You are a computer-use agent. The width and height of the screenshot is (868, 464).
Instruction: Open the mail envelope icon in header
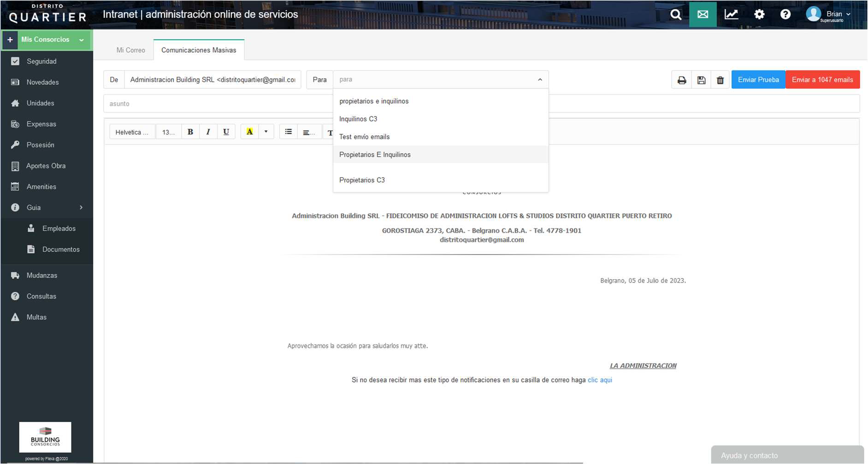point(703,14)
